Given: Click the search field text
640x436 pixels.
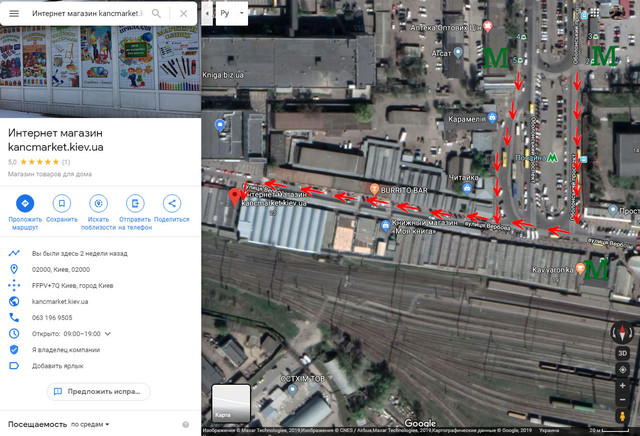Looking at the screenshot, I should pyautogui.click(x=87, y=13).
